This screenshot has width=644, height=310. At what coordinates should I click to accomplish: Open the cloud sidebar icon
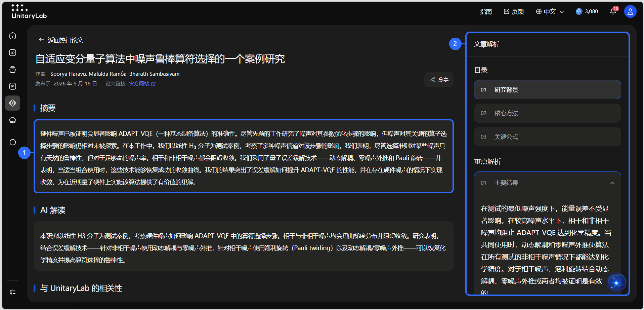click(13, 120)
